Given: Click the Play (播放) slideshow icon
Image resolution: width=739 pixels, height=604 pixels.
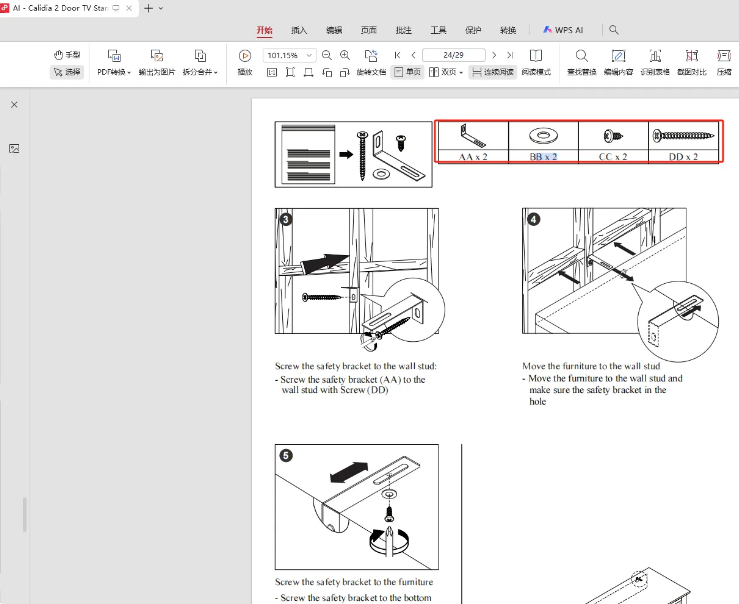Looking at the screenshot, I should coord(245,56).
